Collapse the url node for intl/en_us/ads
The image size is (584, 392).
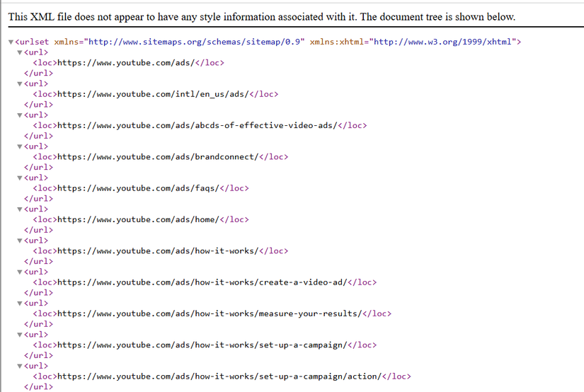20,83
